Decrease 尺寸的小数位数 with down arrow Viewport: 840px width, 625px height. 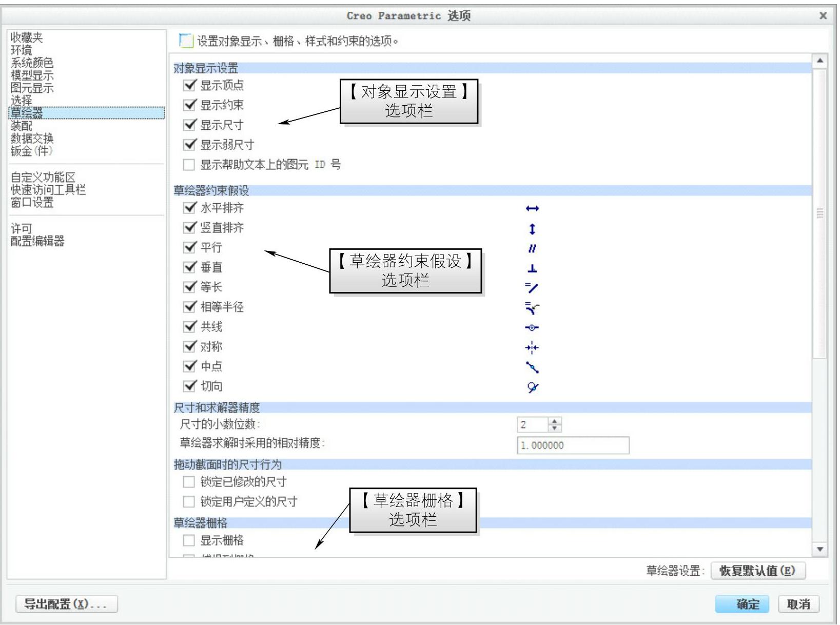(x=555, y=428)
